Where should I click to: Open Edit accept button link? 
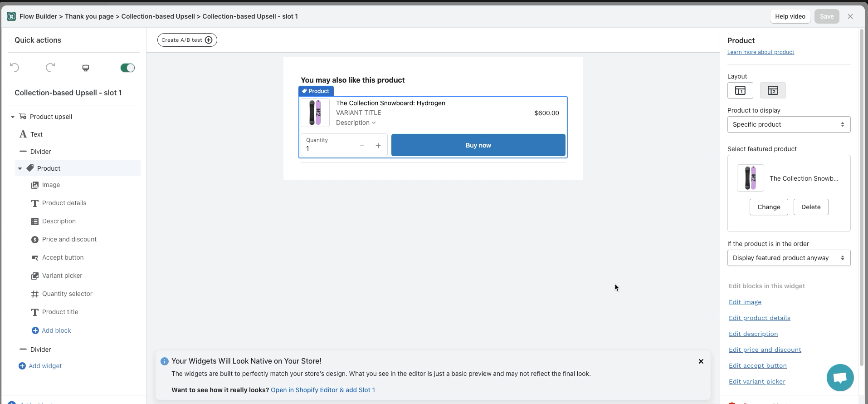coord(757,365)
